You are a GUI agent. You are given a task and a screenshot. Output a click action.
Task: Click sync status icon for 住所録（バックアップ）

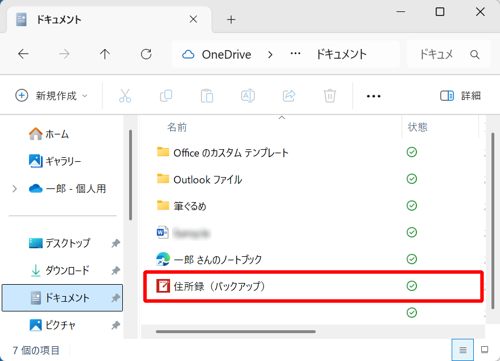tap(412, 286)
